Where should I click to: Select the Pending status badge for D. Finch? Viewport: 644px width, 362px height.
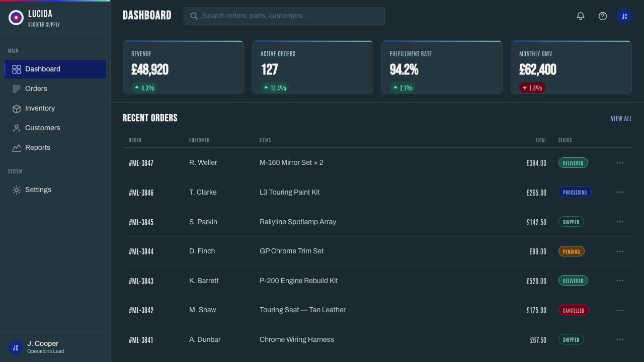coord(572,251)
